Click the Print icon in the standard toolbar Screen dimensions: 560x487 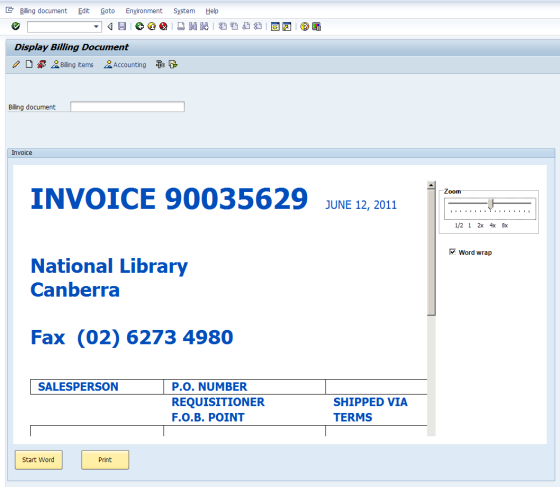[x=181, y=26]
